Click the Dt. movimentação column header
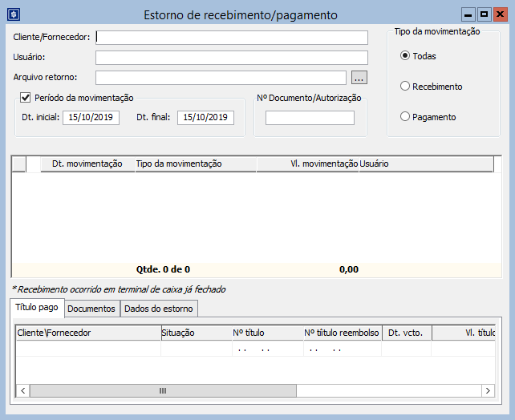 (87, 164)
